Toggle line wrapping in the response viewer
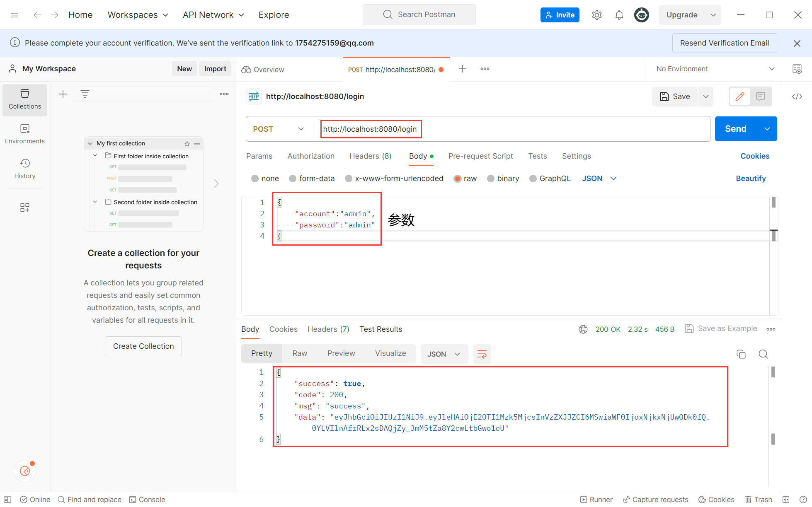 [x=482, y=354]
